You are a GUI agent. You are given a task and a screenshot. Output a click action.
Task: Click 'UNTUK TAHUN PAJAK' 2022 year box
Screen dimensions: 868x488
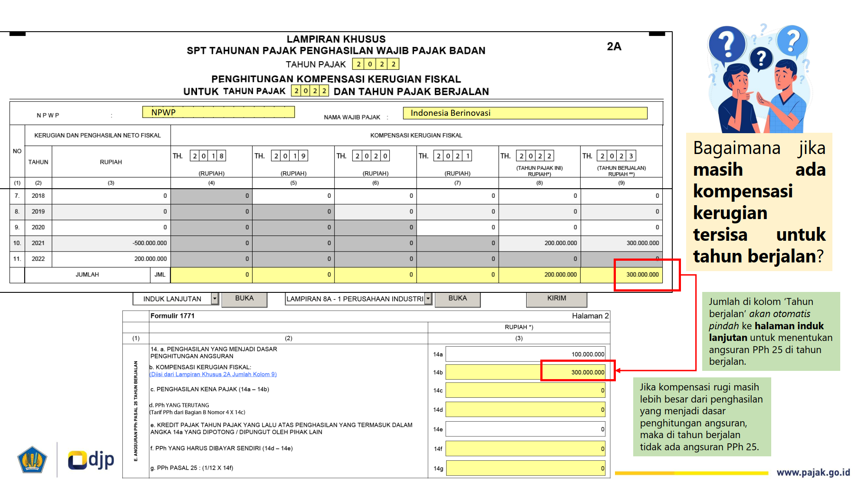point(310,91)
